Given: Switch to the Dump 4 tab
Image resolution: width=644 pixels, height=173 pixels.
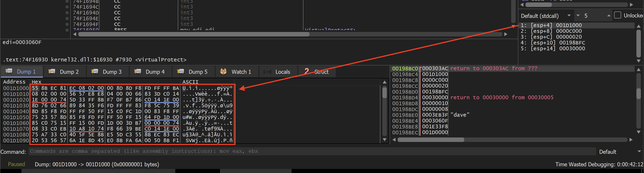Looking at the screenshot, I should pyautogui.click(x=150, y=72).
